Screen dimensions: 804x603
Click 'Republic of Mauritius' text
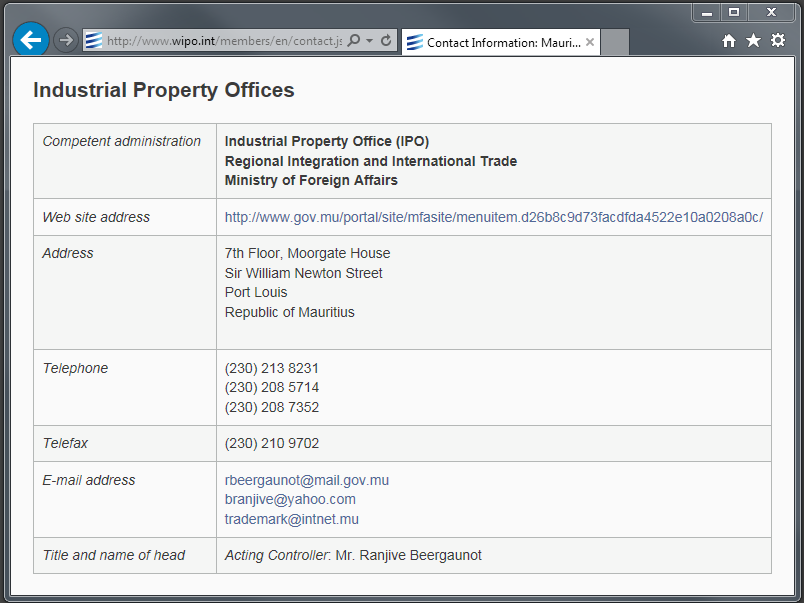point(290,312)
